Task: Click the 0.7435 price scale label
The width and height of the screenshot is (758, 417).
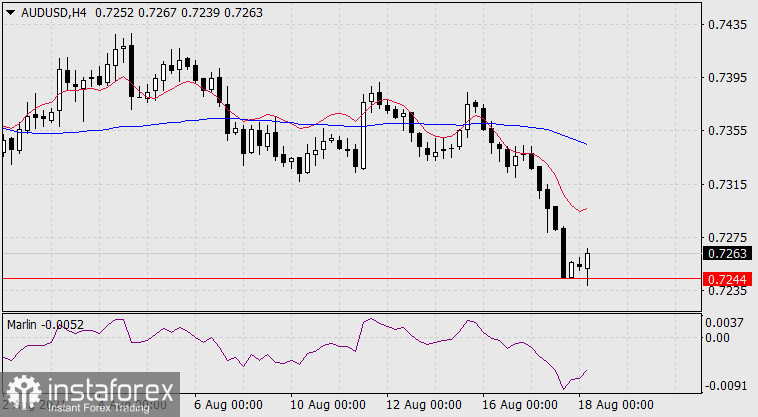Action: point(727,25)
